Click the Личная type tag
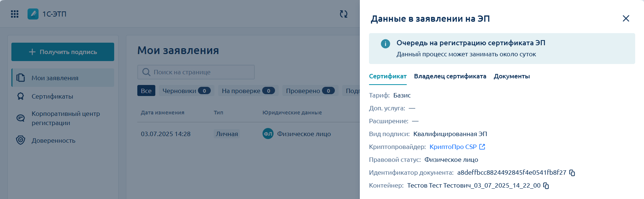644x199 pixels. [227, 134]
